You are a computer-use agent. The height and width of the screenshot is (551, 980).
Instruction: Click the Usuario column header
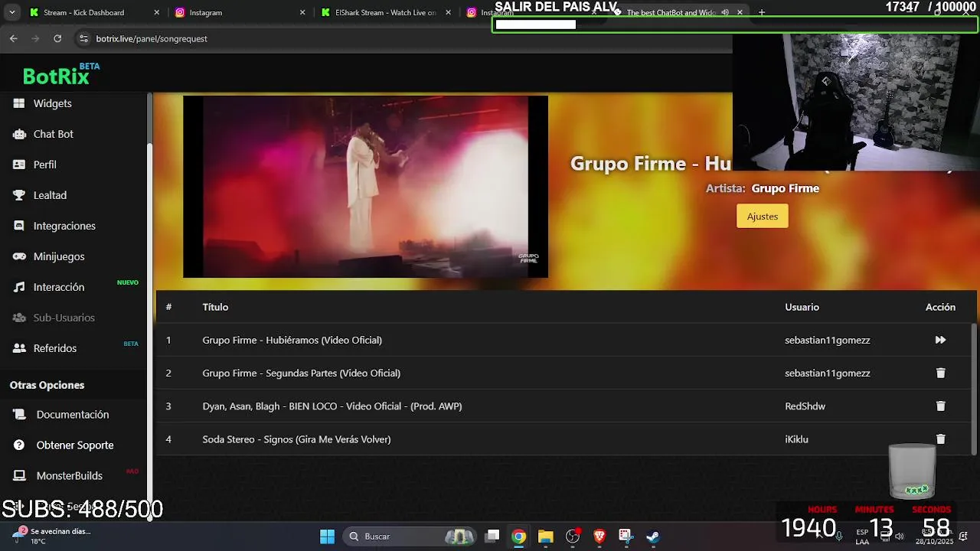pos(802,307)
